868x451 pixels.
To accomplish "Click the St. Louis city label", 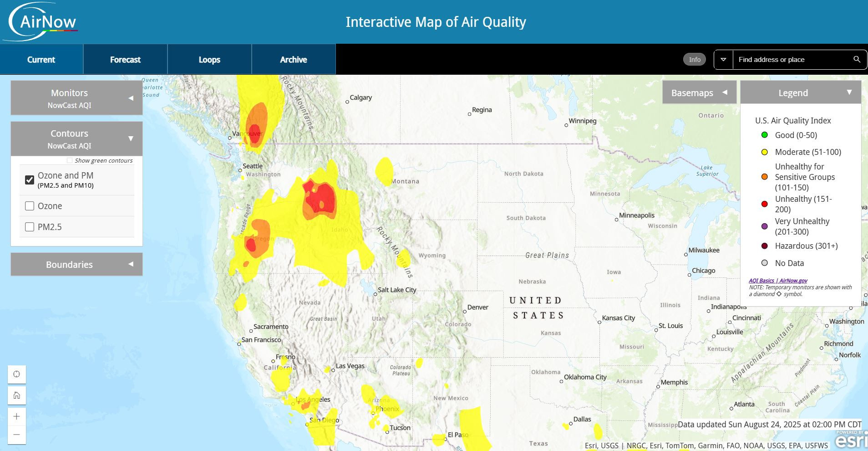I will pyautogui.click(x=670, y=326).
